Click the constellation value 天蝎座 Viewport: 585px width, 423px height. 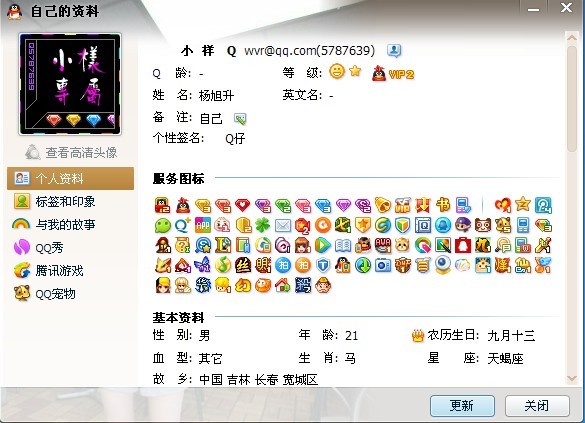click(505, 359)
